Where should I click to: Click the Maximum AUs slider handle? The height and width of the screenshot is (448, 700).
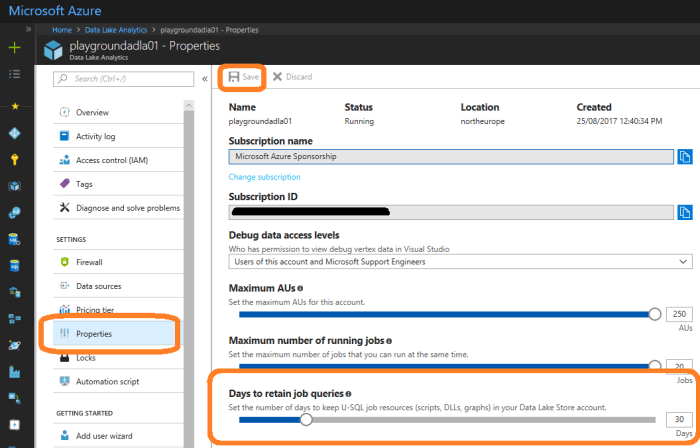point(655,314)
